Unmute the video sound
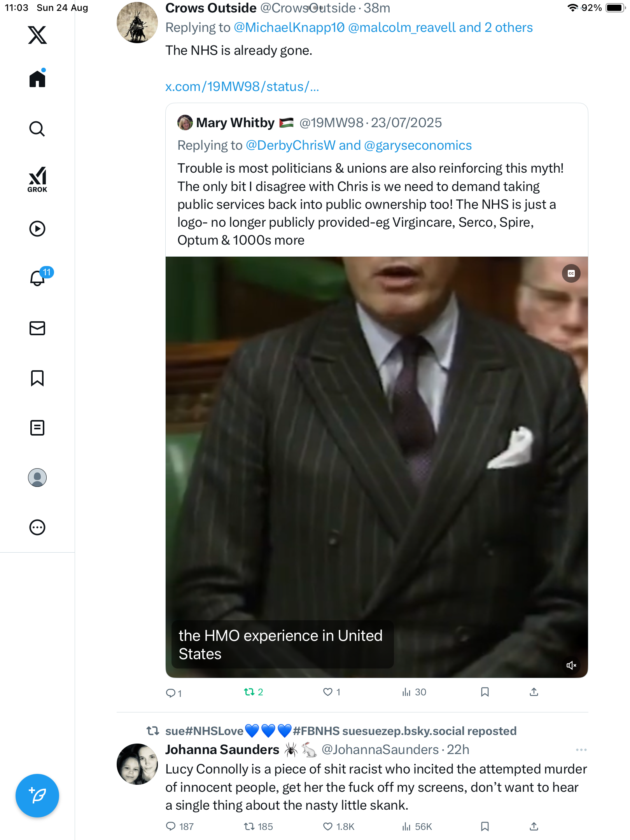Image resolution: width=630 pixels, height=840 pixels. pos(571,665)
